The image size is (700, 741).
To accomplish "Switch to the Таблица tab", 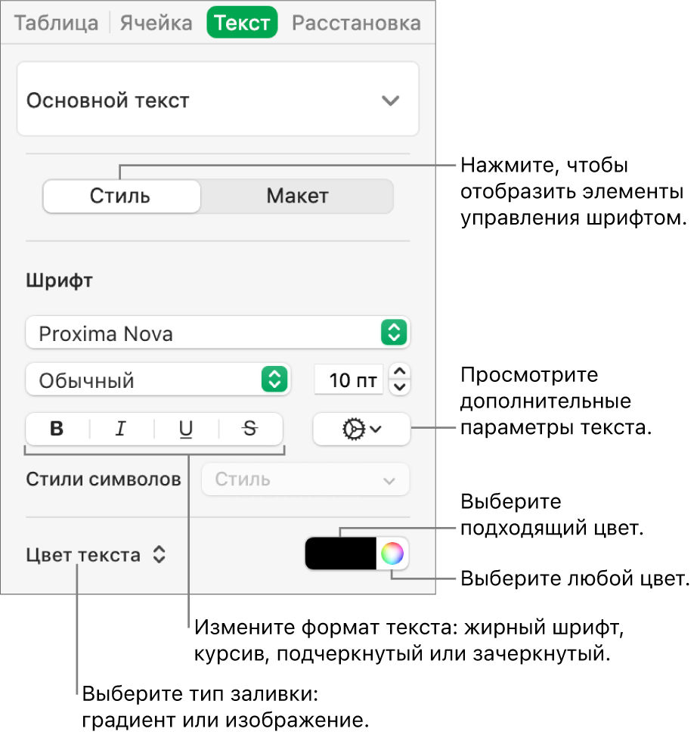I will (56, 23).
